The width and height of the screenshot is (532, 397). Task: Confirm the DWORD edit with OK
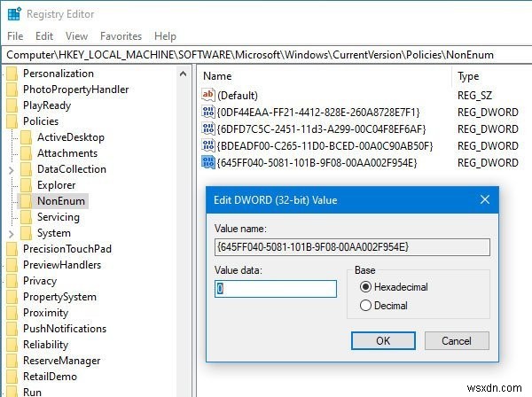coord(383,340)
